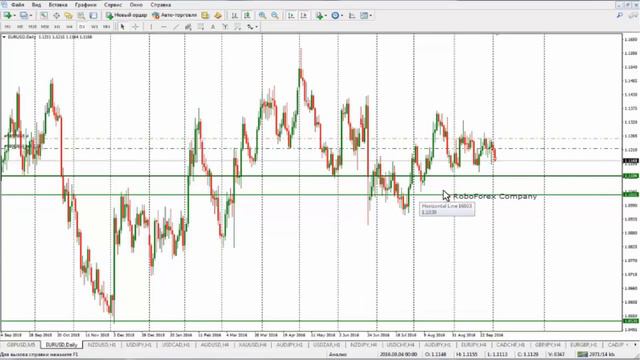Image resolution: width=640 pixels, height=360 pixels.
Task: Toggle the Авто-торговля button
Action: pyautogui.click(x=174, y=16)
